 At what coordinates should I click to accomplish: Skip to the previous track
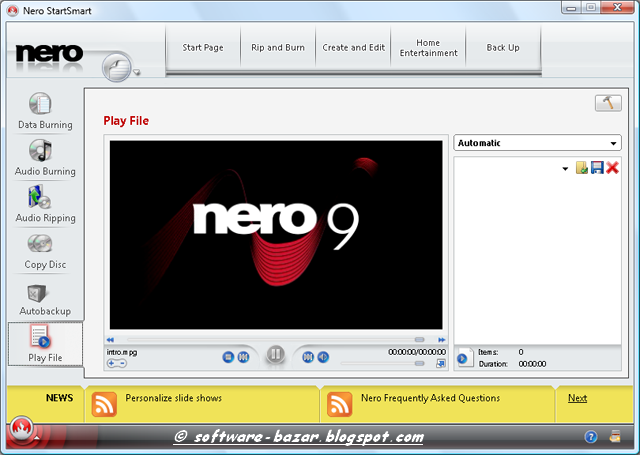(x=243, y=357)
